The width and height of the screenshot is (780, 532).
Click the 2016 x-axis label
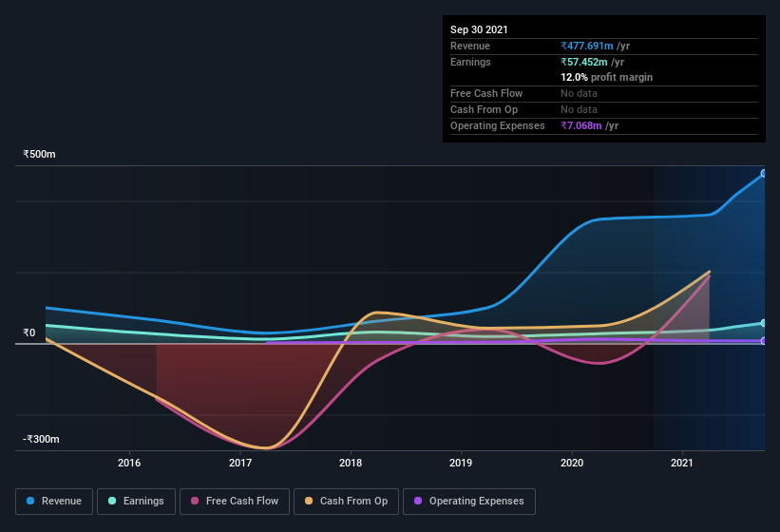pyautogui.click(x=129, y=463)
